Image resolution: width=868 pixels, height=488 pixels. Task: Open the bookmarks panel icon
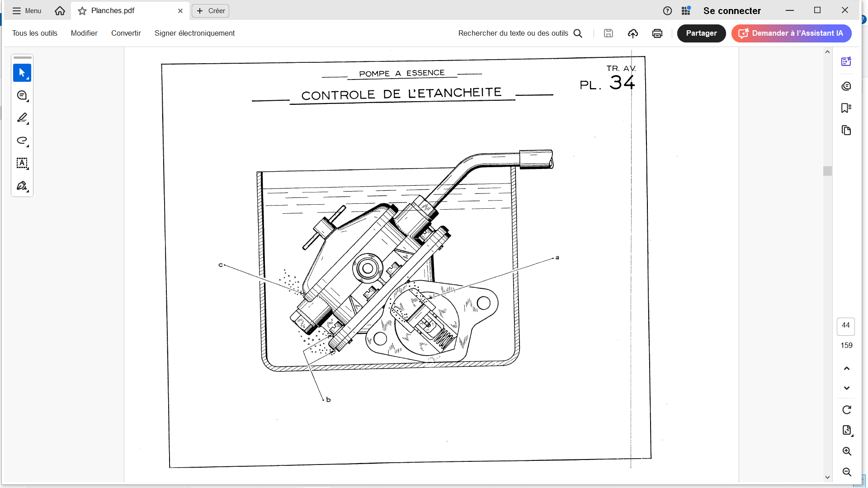click(846, 108)
